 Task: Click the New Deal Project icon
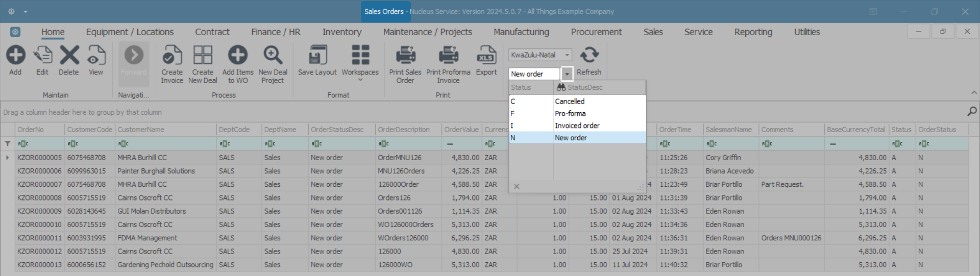tap(273, 55)
